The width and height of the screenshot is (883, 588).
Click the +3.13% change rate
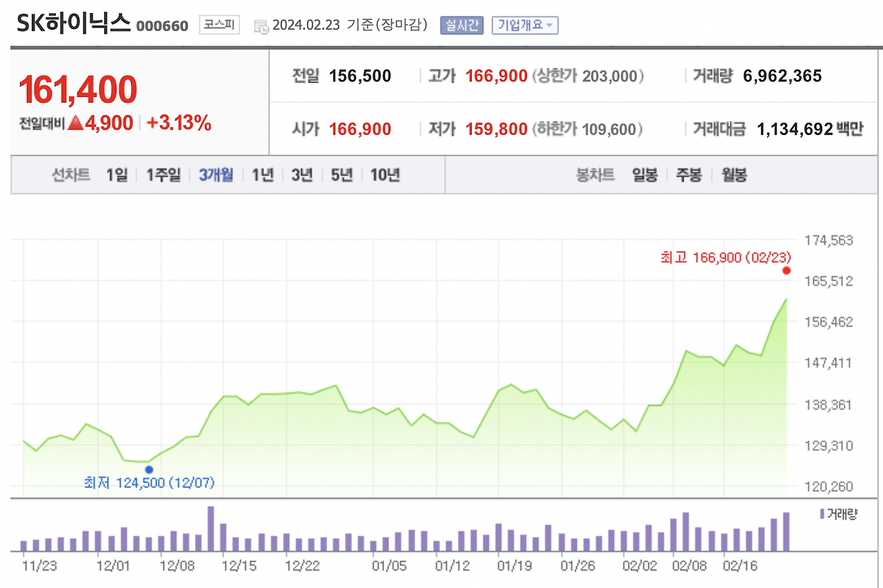coord(179,123)
